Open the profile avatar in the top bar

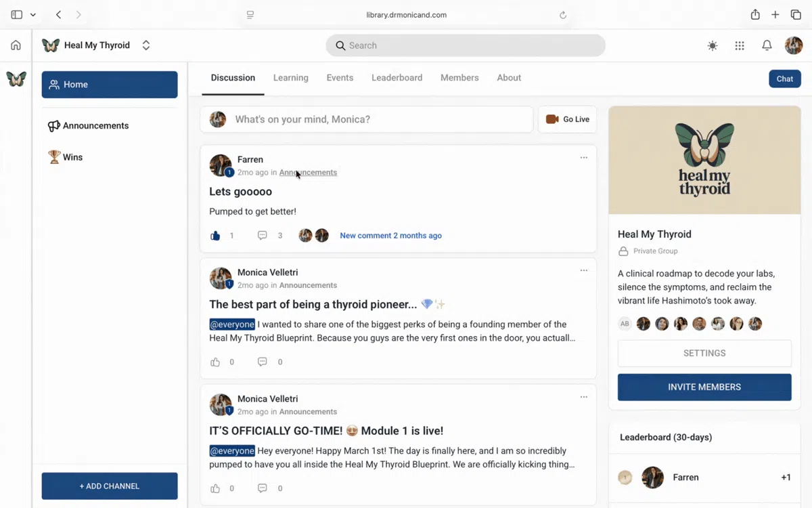coord(794,45)
